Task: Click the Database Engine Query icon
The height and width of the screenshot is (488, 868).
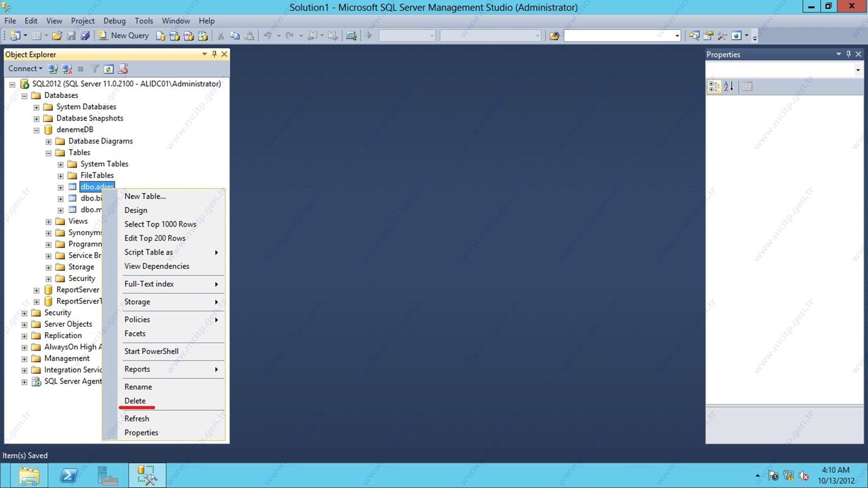Action: pos(161,36)
